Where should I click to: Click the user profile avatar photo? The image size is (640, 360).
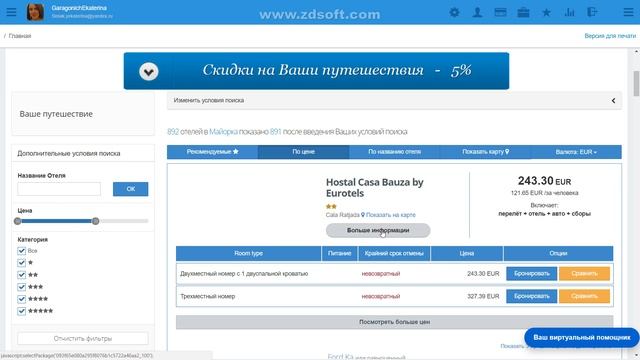(x=35, y=12)
